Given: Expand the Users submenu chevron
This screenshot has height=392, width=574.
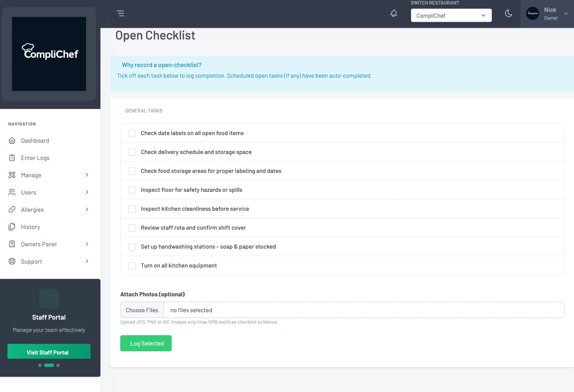Looking at the screenshot, I should tap(87, 192).
